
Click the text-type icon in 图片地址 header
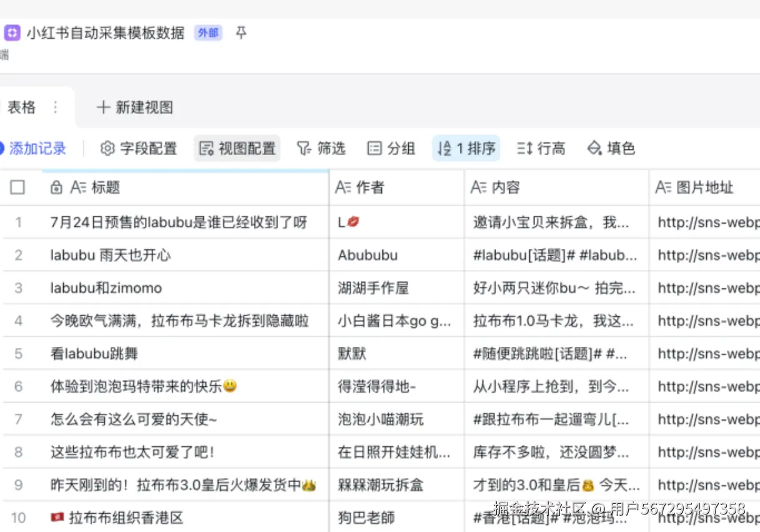click(x=663, y=187)
